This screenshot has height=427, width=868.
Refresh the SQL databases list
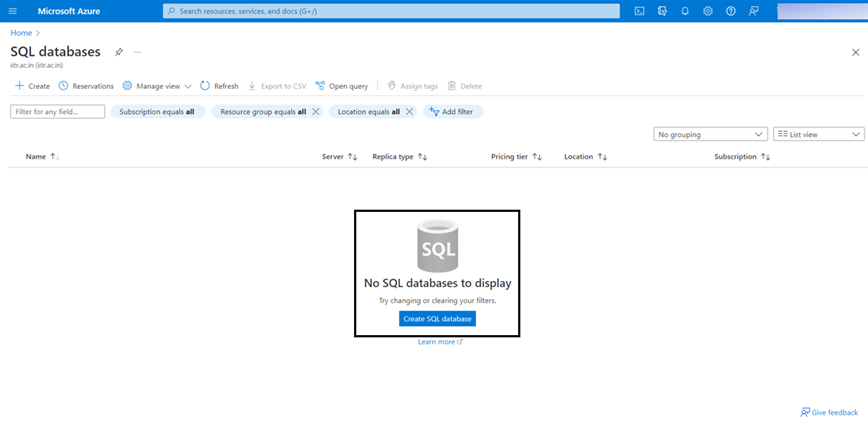[219, 86]
